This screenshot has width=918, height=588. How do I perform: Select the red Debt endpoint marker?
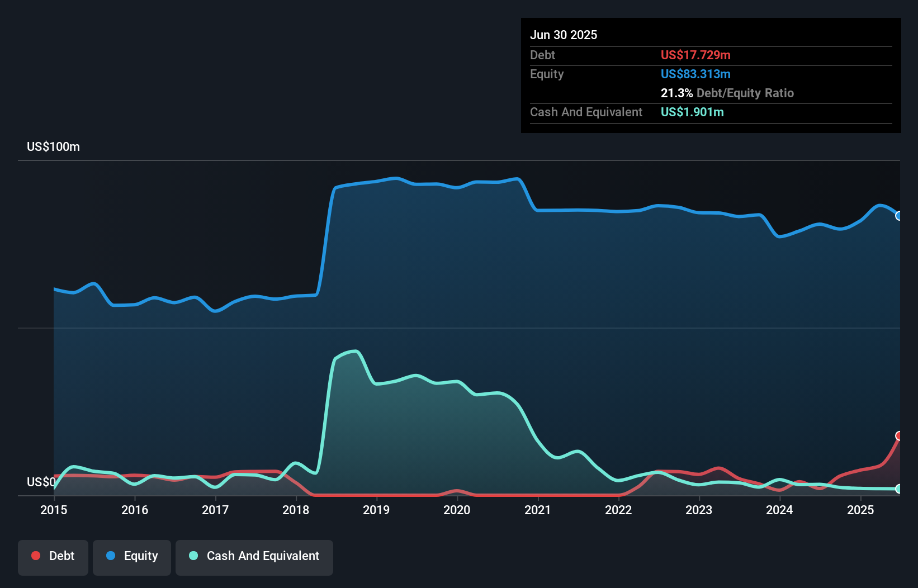[x=899, y=435]
